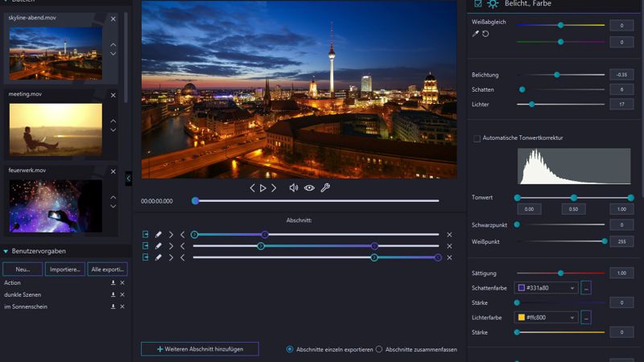
Task: Adjust the Sättigung slider handle
Action: tap(560, 273)
